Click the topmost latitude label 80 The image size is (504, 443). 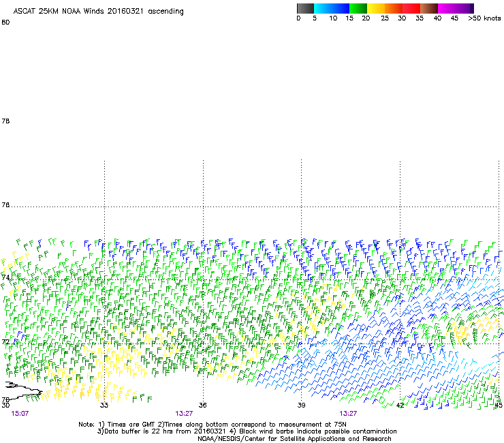pos(5,22)
